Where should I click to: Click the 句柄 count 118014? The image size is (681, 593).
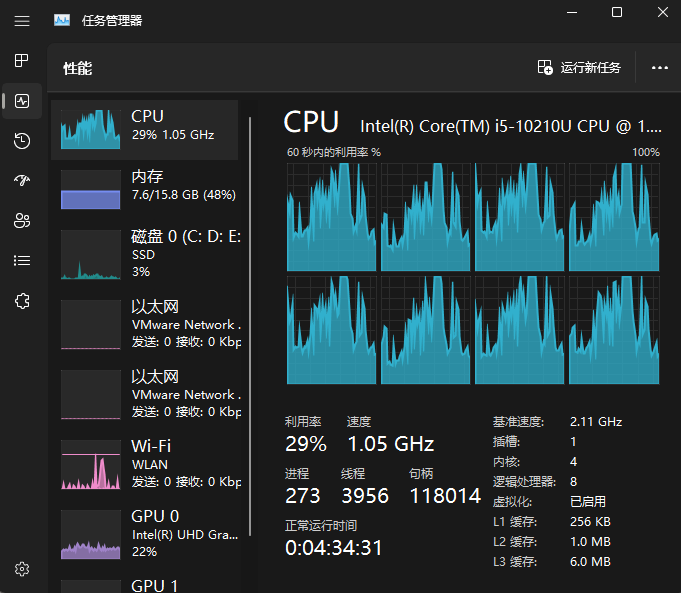pos(445,496)
